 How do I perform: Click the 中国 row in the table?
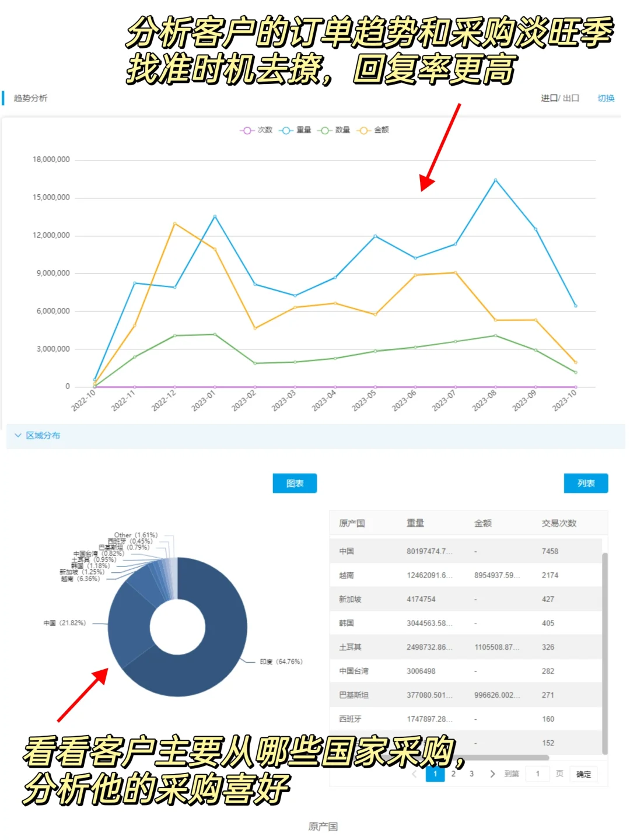tap(466, 551)
